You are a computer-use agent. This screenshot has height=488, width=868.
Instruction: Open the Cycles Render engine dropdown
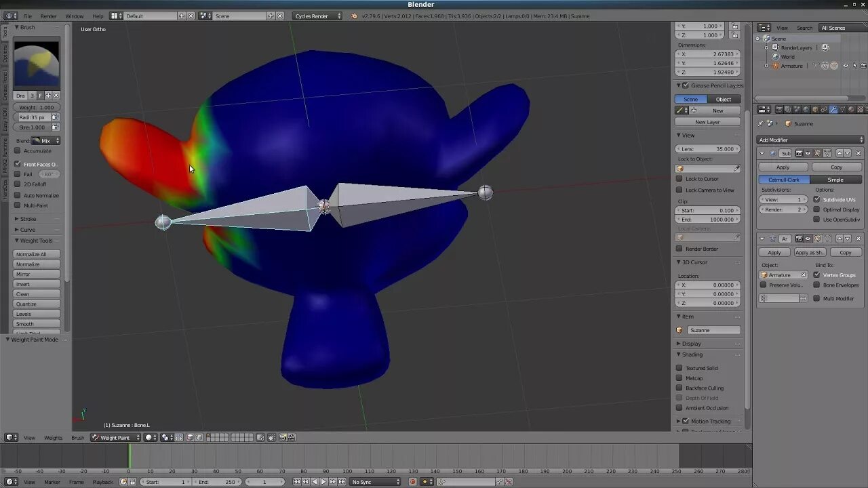[x=317, y=16]
